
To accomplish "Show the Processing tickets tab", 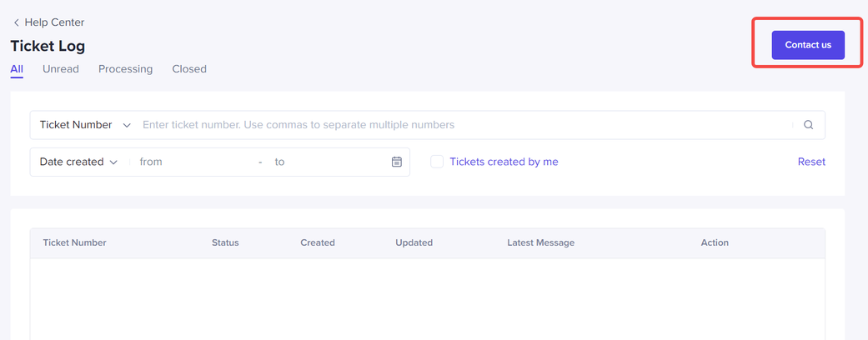I will pos(125,69).
